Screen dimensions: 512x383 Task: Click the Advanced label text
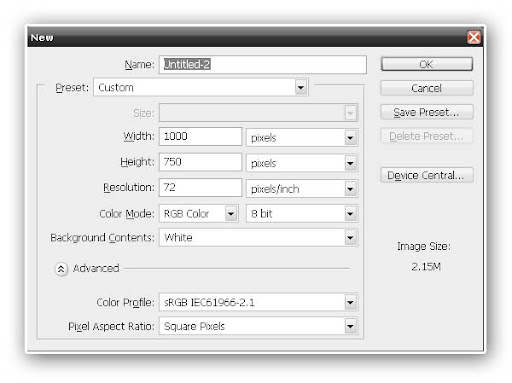tap(96, 268)
